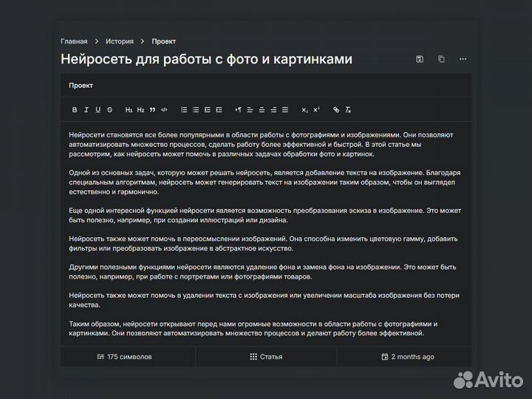The height and width of the screenshot is (399, 532).
Task: Create a numbered list
Action: tap(184, 109)
